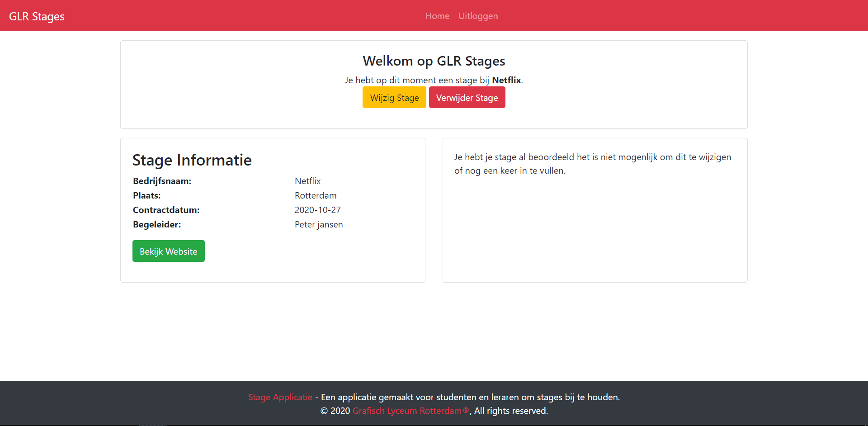Image resolution: width=868 pixels, height=426 pixels.
Task: Follow the Stage Applicatie footer link
Action: pyautogui.click(x=280, y=397)
